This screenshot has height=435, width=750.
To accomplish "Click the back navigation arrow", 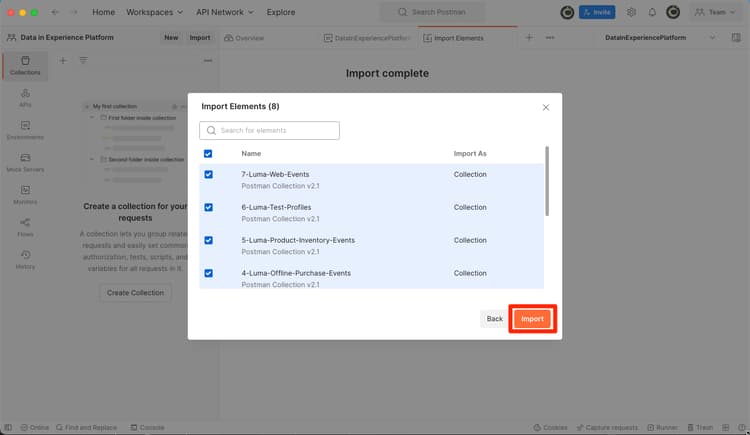I will pos(55,12).
